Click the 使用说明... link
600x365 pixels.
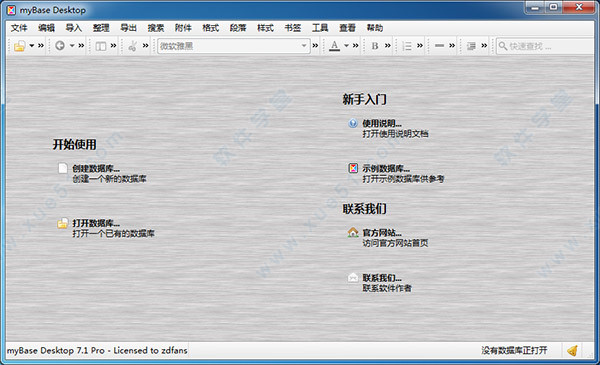382,123
